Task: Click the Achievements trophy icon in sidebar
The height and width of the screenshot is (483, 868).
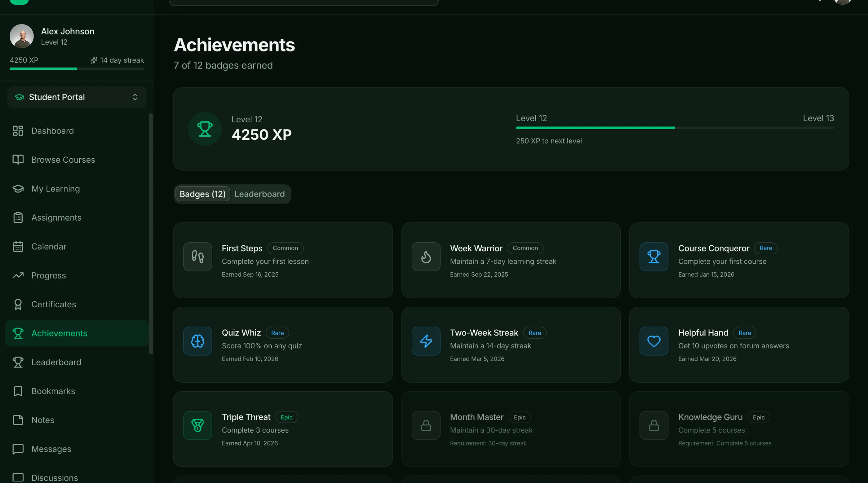Action: click(18, 333)
